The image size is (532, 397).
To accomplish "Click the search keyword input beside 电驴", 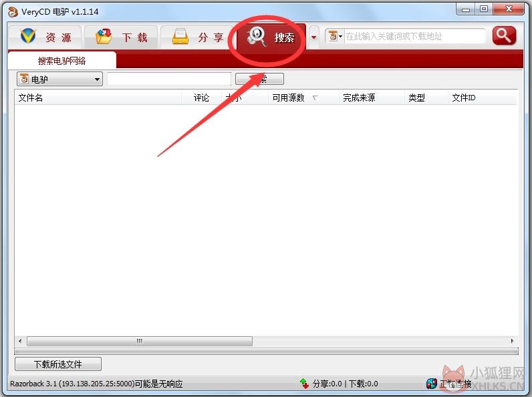I will coord(169,79).
